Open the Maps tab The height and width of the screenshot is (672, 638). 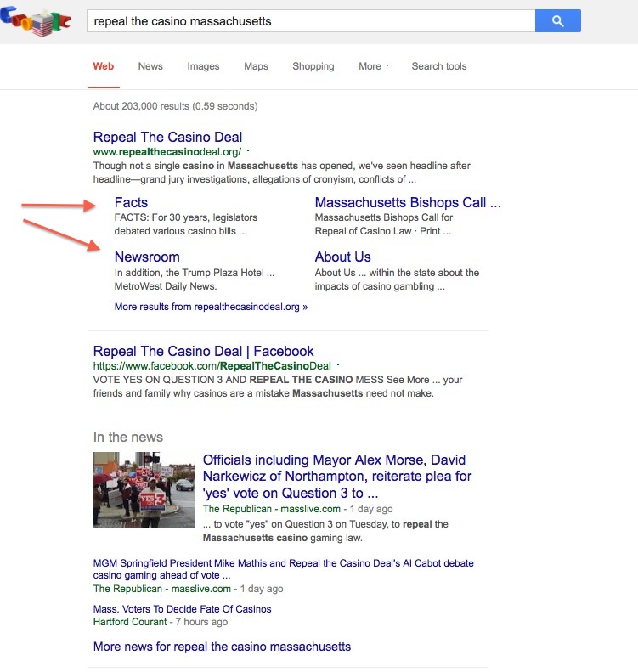[x=256, y=66]
